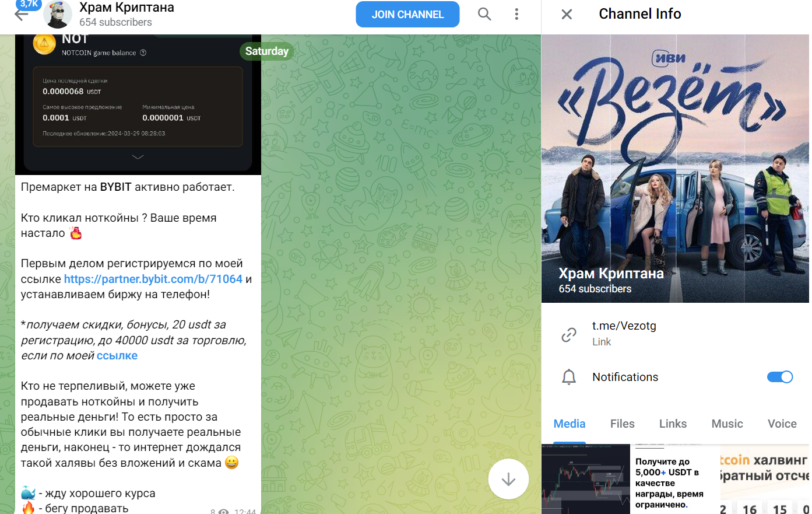Click the Channel Info panel title
The height and width of the screenshot is (514, 812).
(x=640, y=14)
